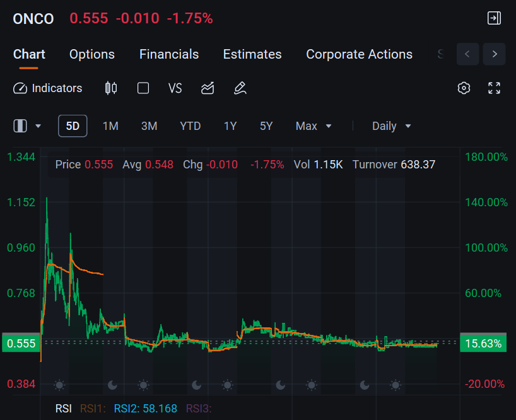
Task: Open the VS compare tool
Action: coord(175,88)
